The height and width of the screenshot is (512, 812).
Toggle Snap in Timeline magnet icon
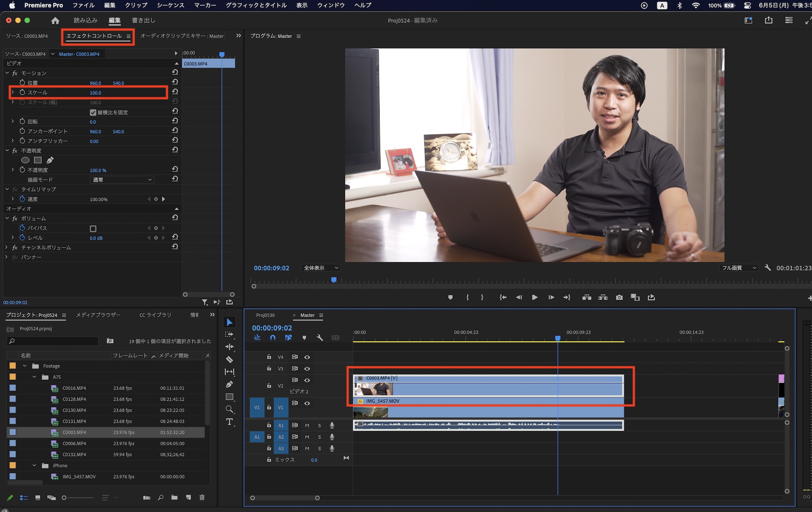coord(273,338)
